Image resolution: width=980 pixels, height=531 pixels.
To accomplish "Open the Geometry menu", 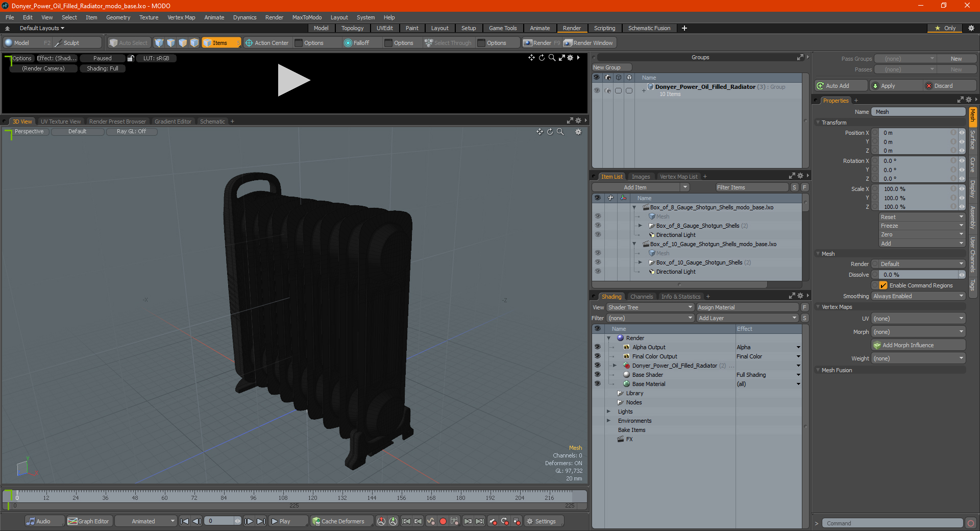I will 118,17.
